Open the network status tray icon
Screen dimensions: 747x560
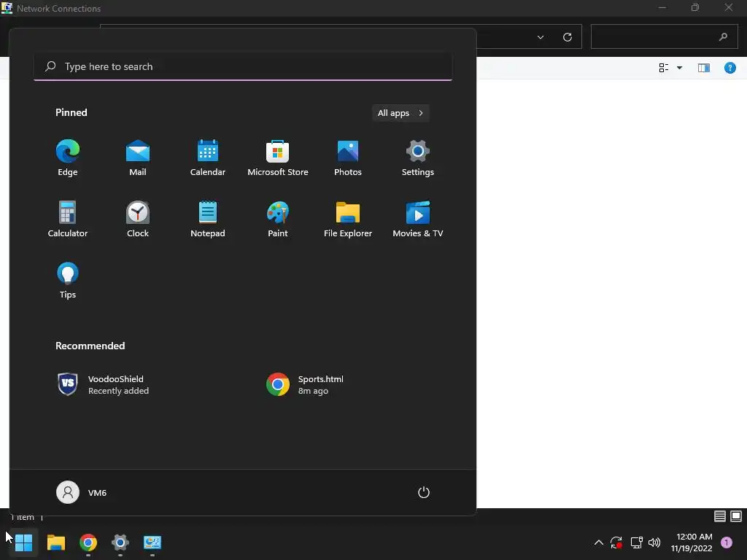pos(636,542)
